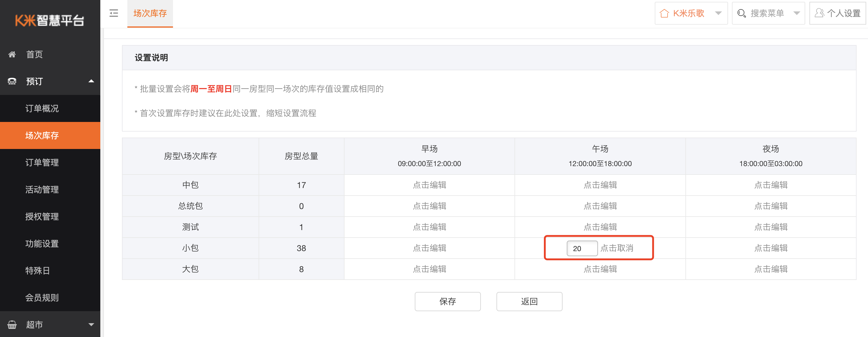
Task: Edit 大包 早场 stock via 点击编辑
Action: (x=429, y=269)
